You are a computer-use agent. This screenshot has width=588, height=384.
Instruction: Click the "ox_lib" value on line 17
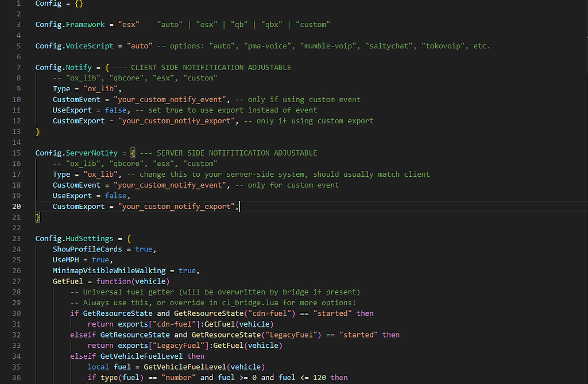[x=100, y=174]
